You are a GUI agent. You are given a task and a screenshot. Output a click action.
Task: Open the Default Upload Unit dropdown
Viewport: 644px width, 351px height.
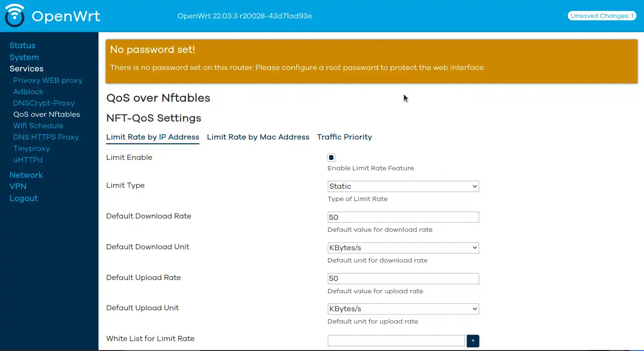[x=403, y=309]
